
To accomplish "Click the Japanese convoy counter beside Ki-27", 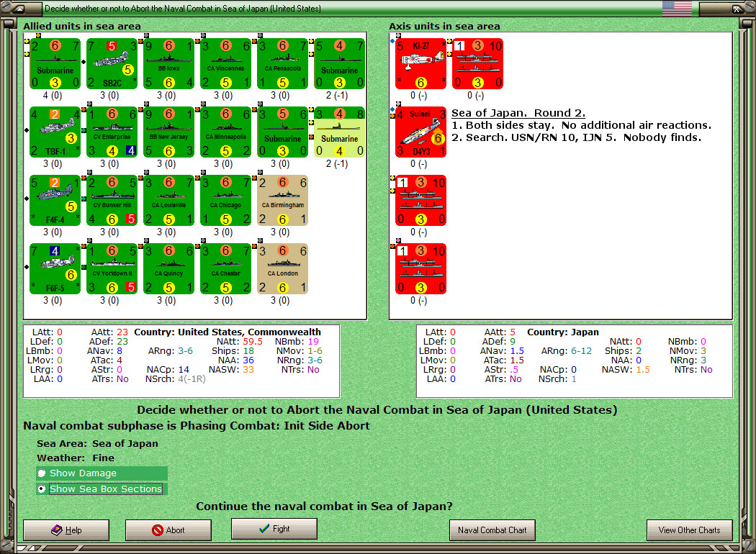I will tap(478, 63).
